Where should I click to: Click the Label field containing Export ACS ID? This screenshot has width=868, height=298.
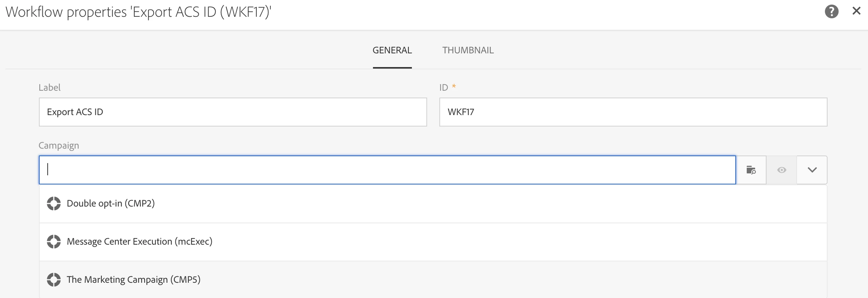pos(233,112)
